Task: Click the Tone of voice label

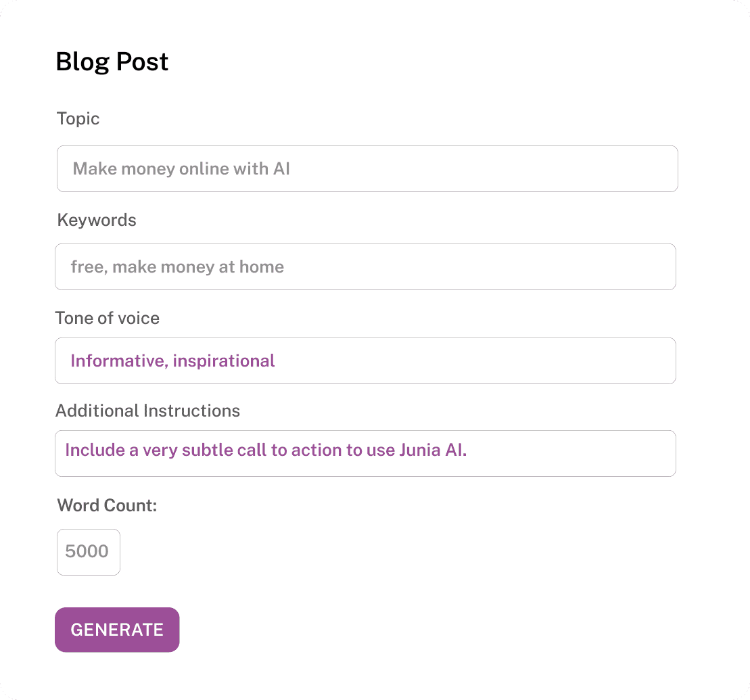Action: [x=108, y=318]
